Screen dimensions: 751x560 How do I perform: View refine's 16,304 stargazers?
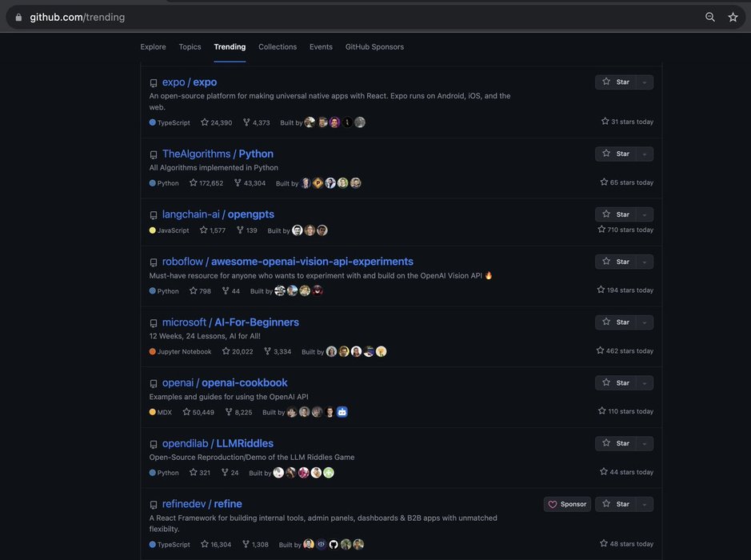(216, 545)
